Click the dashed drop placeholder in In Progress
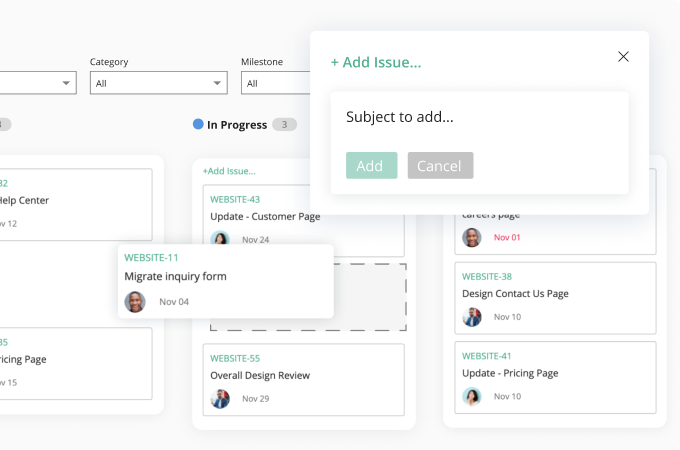The width and height of the screenshot is (680, 450). [370, 297]
